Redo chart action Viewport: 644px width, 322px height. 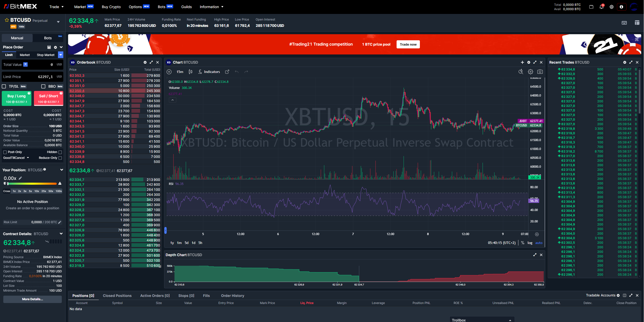(246, 72)
